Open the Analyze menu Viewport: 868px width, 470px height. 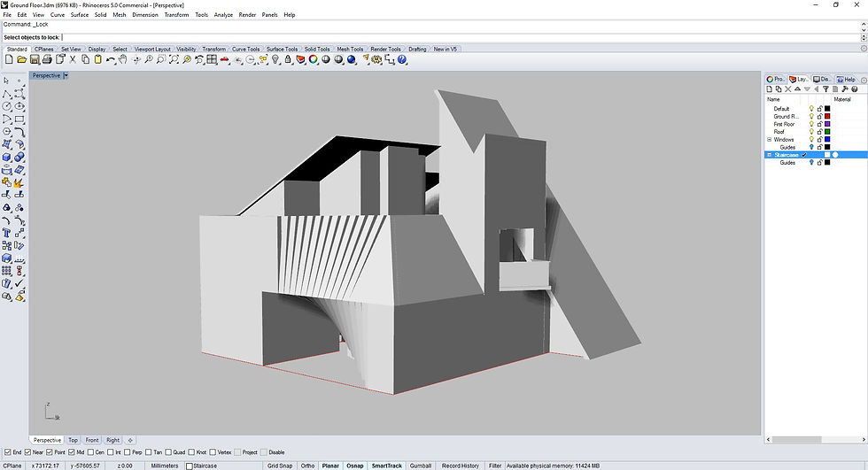(x=223, y=15)
